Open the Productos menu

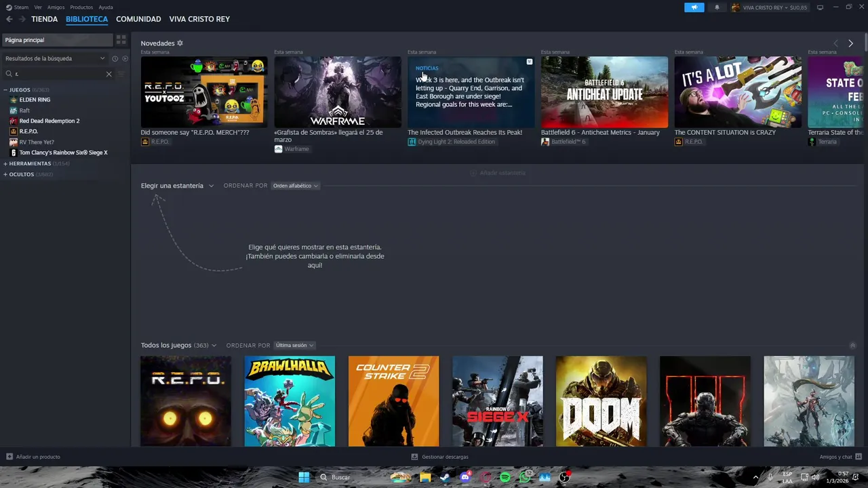pos(81,7)
